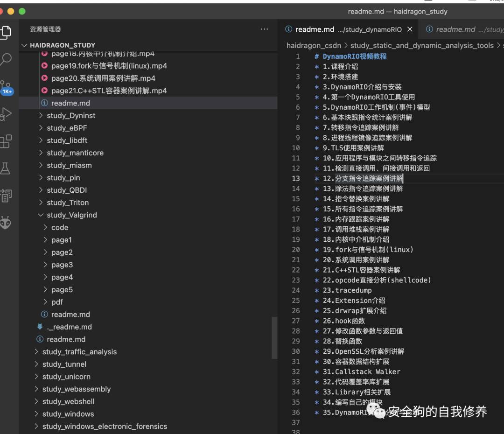Click the video icon beside page20 mp4
This screenshot has height=434, width=504.
tap(45, 78)
